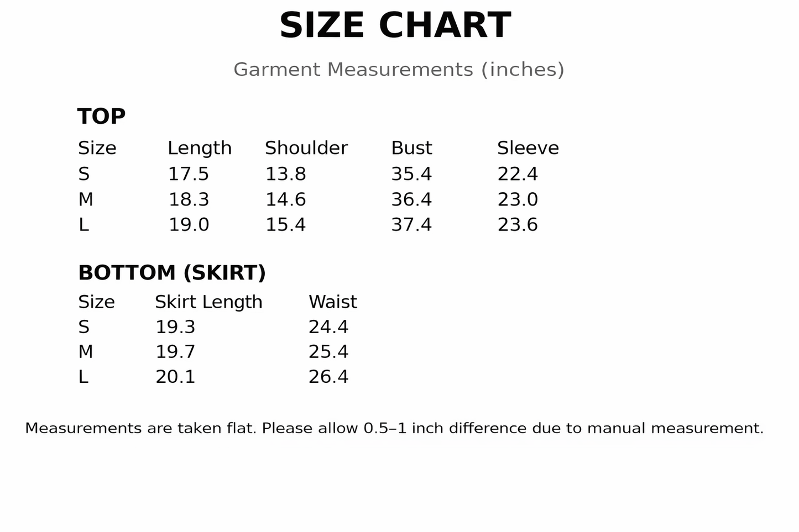Click the Sleeve column header
The width and height of the screenshot is (799, 532).
[x=528, y=148]
